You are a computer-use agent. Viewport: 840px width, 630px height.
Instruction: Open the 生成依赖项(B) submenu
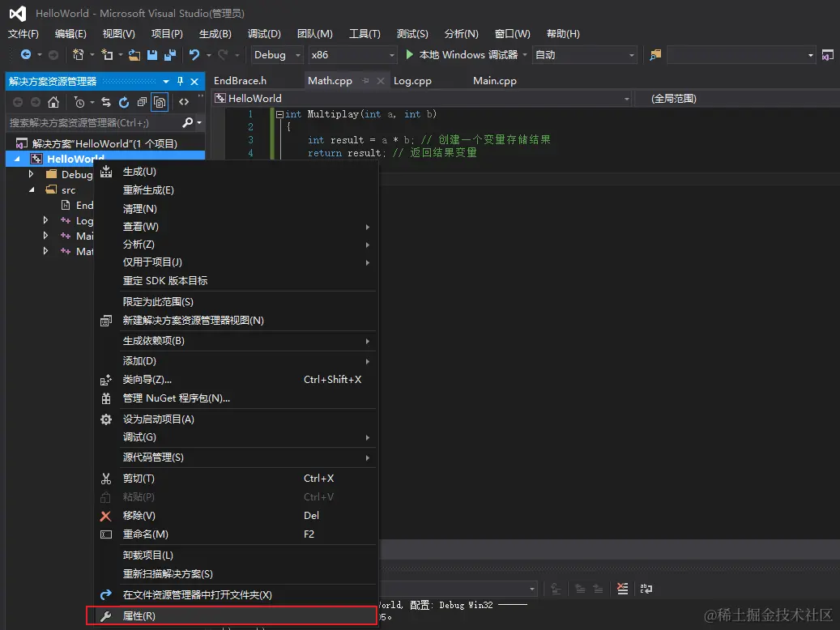pos(236,341)
